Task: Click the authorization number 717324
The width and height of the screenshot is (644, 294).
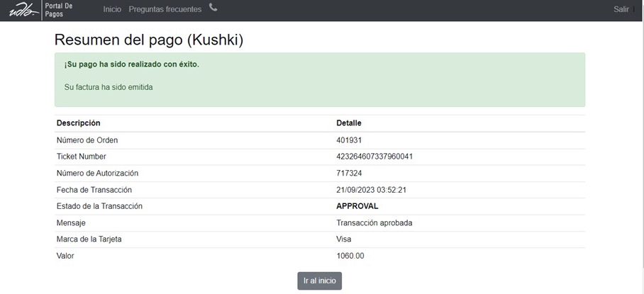Action: click(349, 173)
